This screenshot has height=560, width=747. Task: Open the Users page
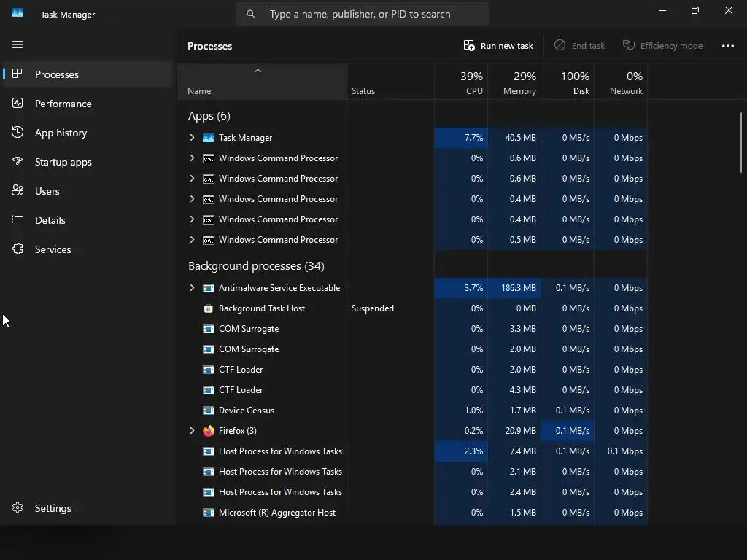[88, 191]
